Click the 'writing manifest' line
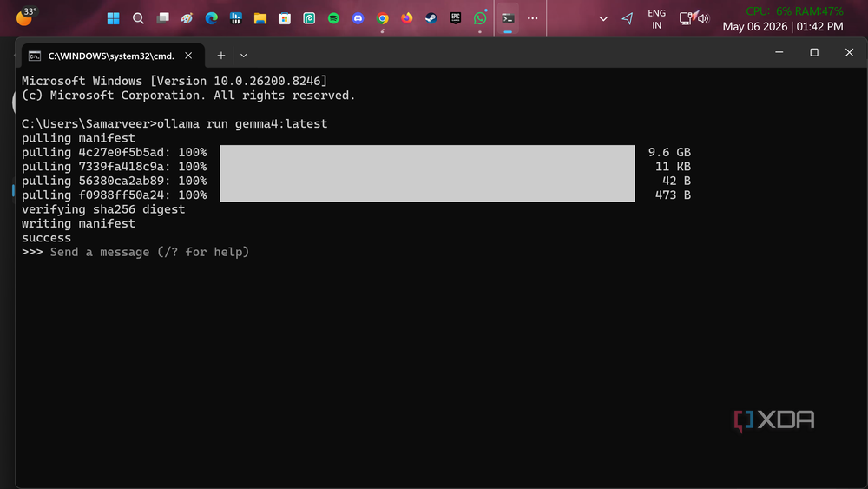868x489 pixels. pos(78,224)
